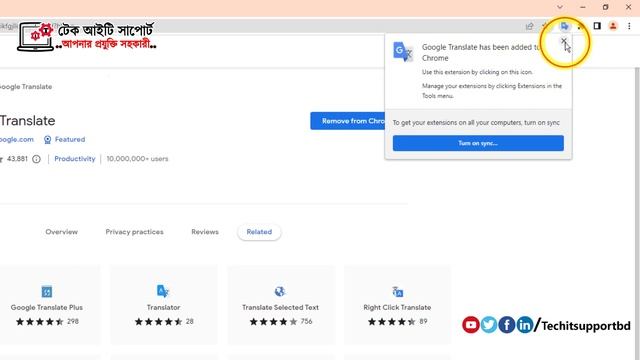Restore down the Chrome window

point(605,7)
